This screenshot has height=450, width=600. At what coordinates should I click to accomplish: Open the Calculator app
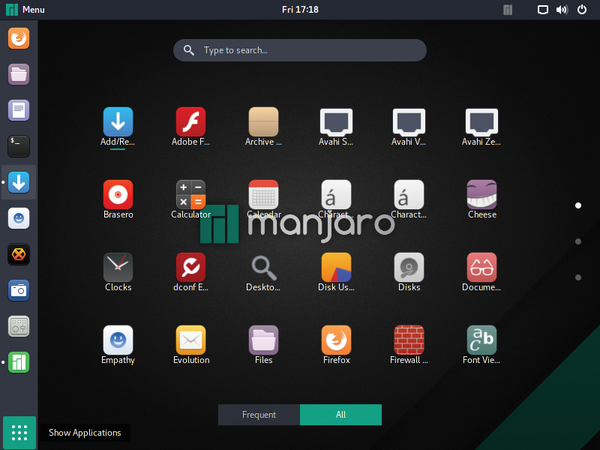[191, 195]
